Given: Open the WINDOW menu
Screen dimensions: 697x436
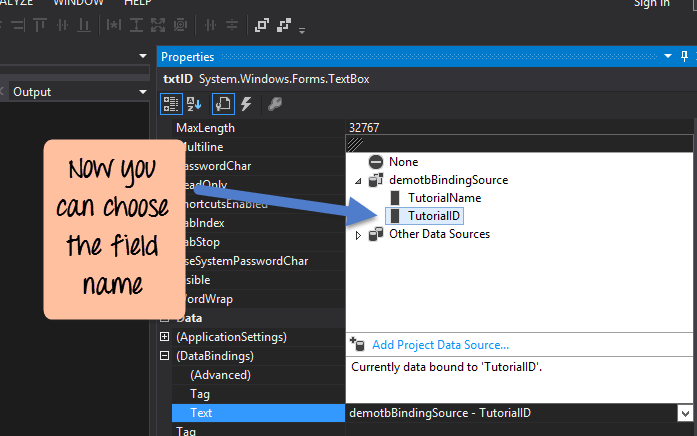Looking at the screenshot, I should click(x=78, y=3).
